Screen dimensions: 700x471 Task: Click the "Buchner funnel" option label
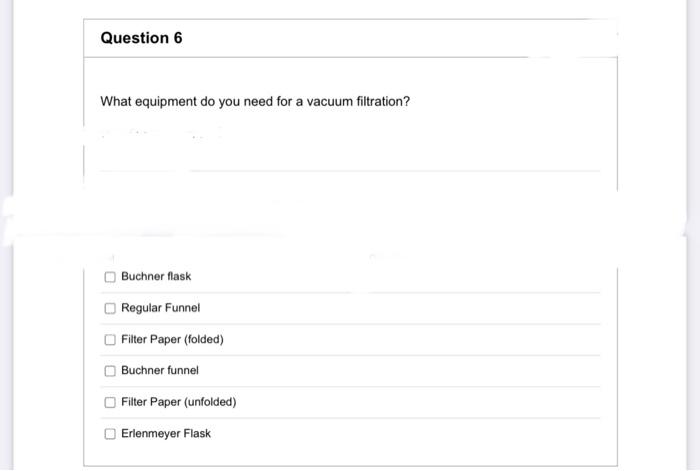tap(160, 371)
